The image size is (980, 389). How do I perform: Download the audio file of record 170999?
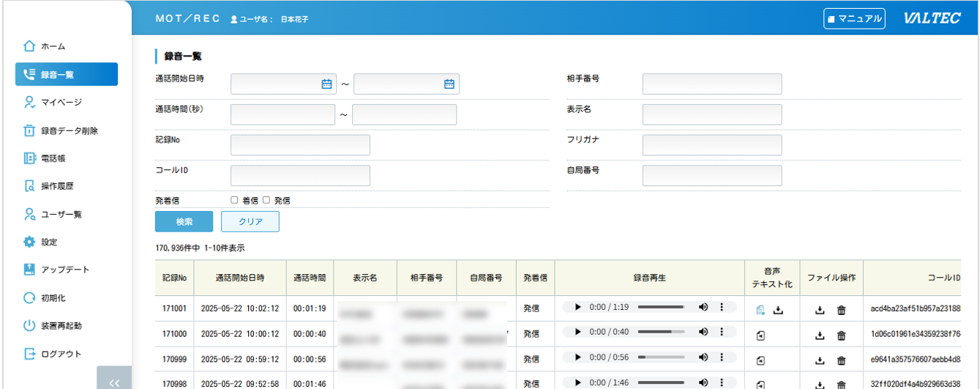[820, 360]
